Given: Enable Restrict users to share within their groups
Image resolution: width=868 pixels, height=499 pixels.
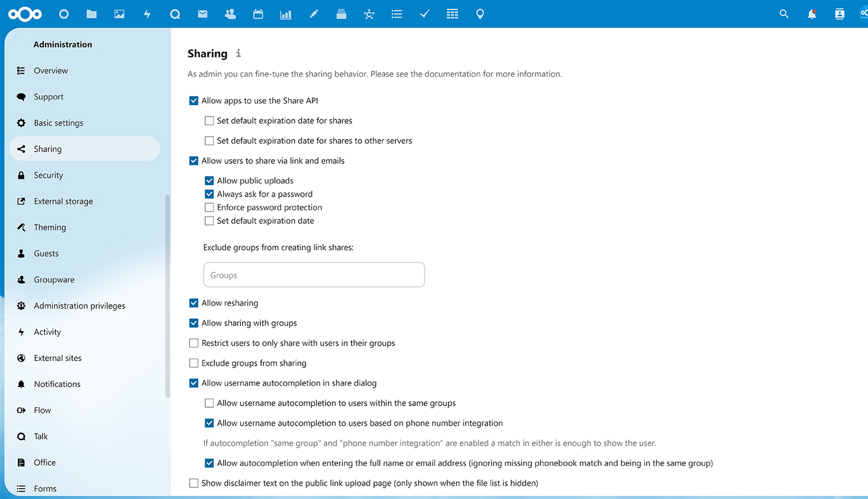Looking at the screenshot, I should [x=194, y=343].
